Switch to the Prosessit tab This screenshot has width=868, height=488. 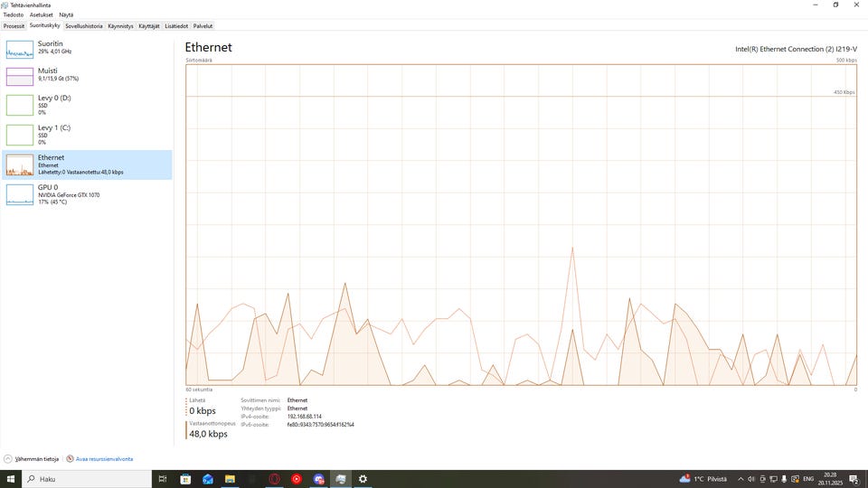(x=14, y=26)
